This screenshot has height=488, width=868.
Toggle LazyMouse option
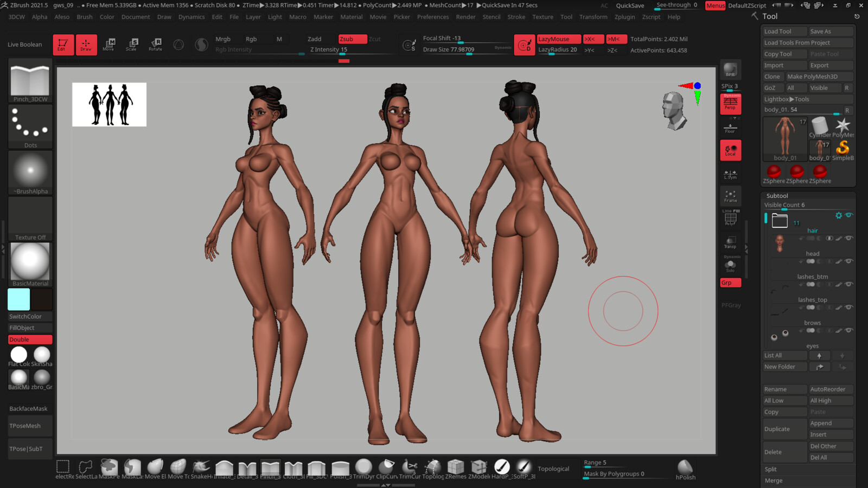pyautogui.click(x=558, y=39)
